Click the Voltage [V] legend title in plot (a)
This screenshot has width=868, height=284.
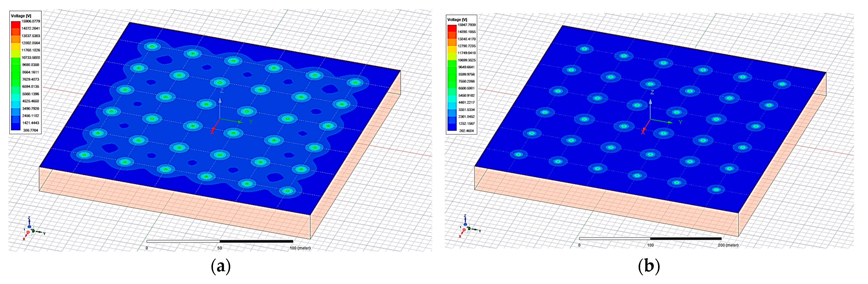[21, 16]
